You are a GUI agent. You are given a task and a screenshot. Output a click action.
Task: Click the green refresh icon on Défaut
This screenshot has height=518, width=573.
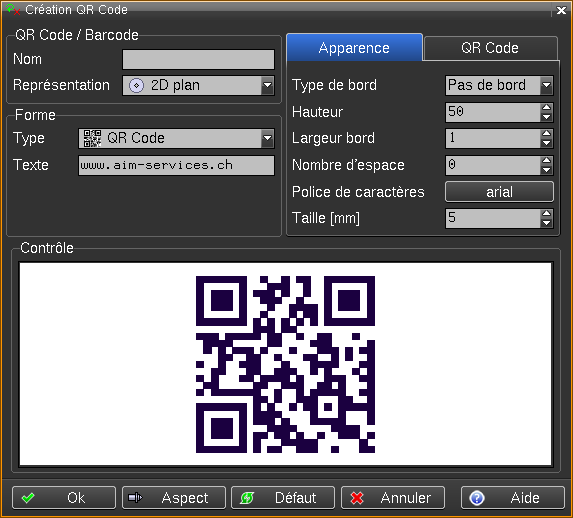(x=247, y=498)
